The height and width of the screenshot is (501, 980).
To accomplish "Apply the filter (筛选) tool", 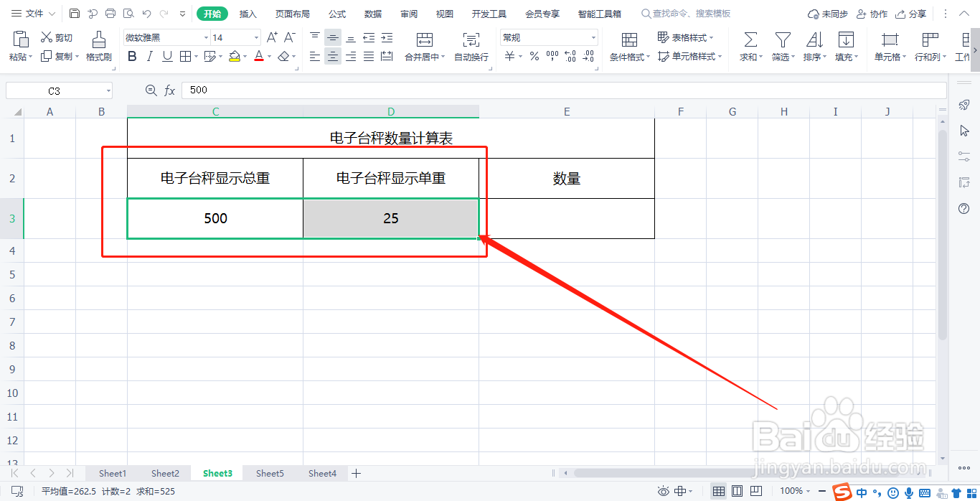I will (x=781, y=43).
